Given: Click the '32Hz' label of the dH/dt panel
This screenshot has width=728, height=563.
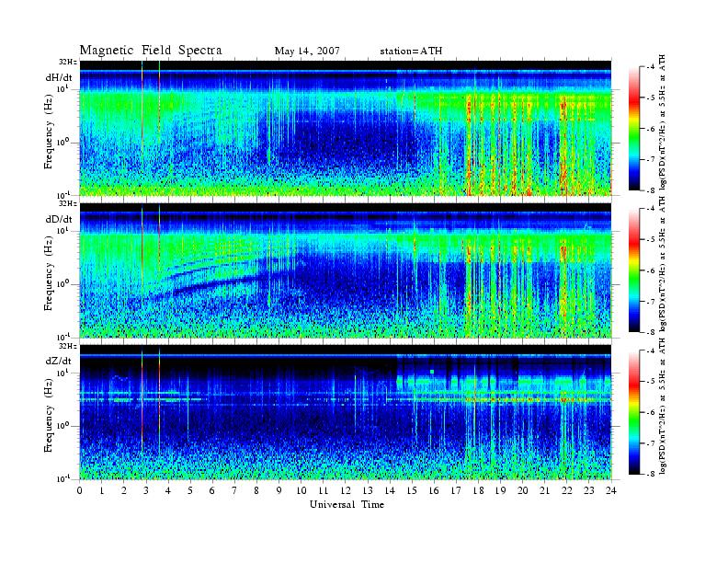Looking at the screenshot, I should [x=68, y=63].
